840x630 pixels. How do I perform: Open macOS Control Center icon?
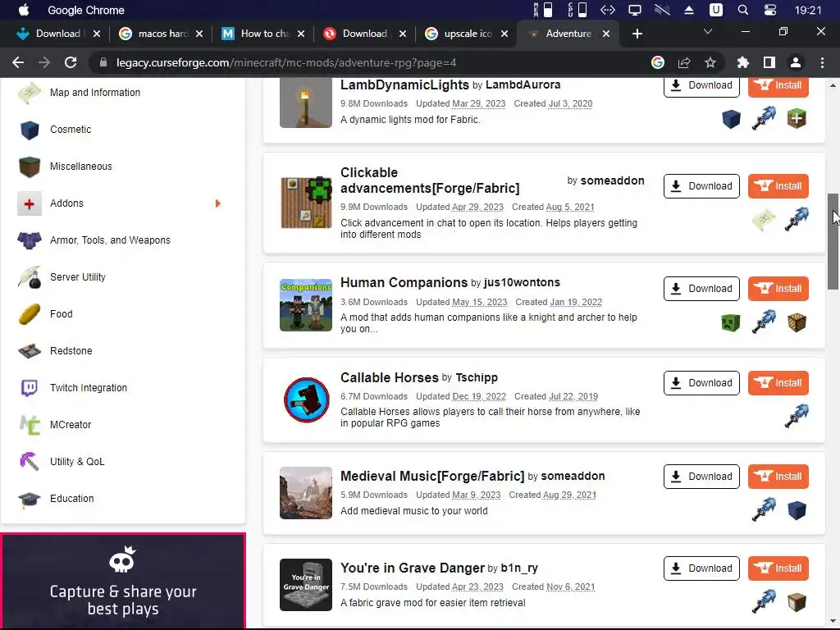[769, 10]
